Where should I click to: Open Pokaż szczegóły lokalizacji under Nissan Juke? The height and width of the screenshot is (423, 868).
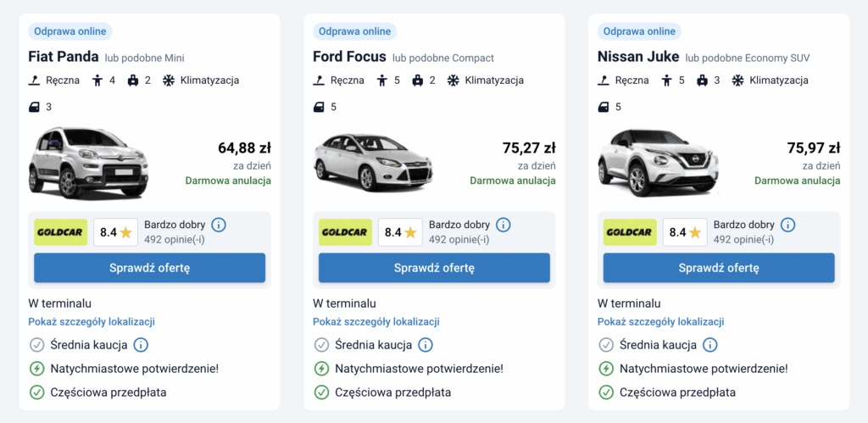661,322
